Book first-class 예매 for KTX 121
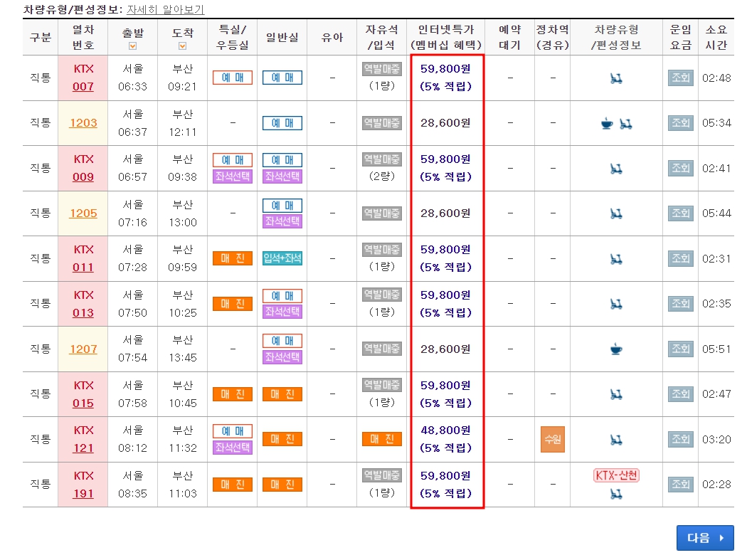 [x=233, y=431]
